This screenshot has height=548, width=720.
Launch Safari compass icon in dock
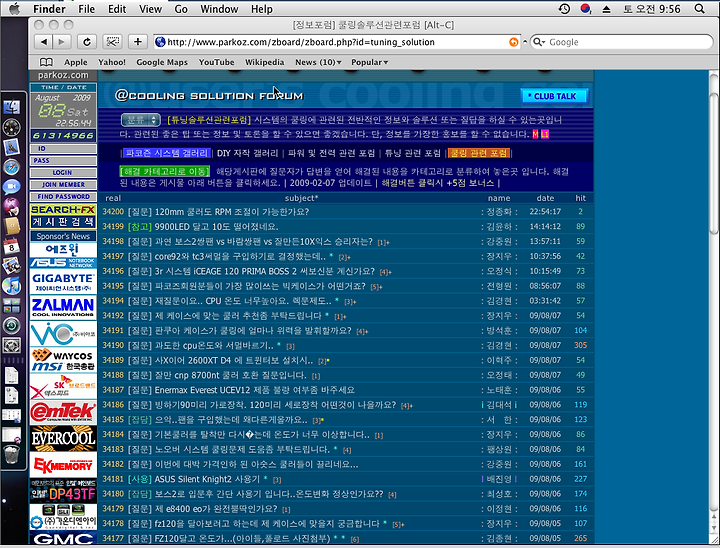[x=11, y=166]
